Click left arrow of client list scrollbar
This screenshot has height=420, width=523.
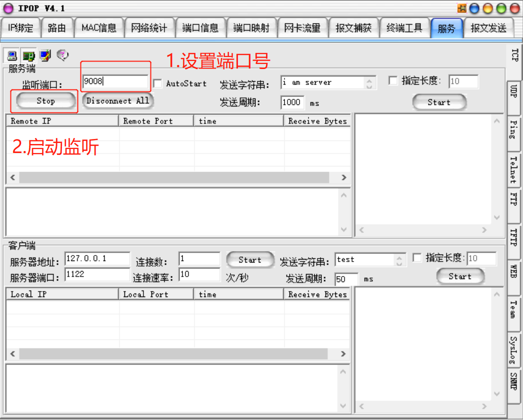[12, 353]
